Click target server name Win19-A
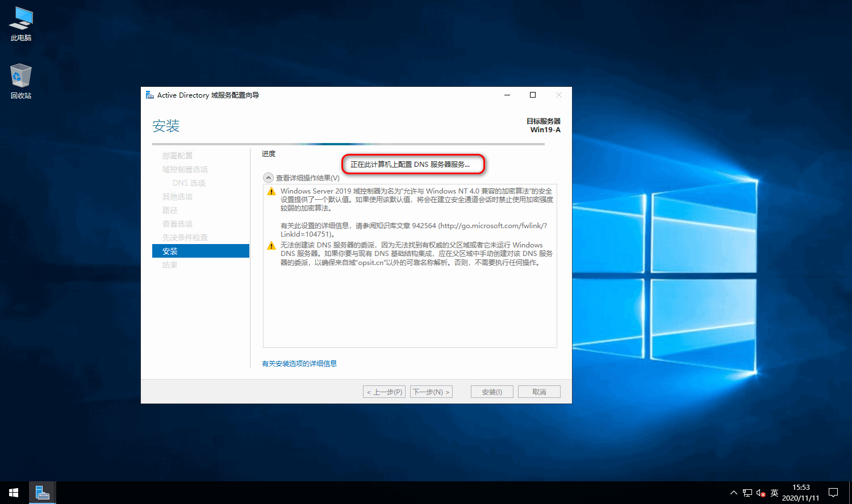 (x=545, y=130)
